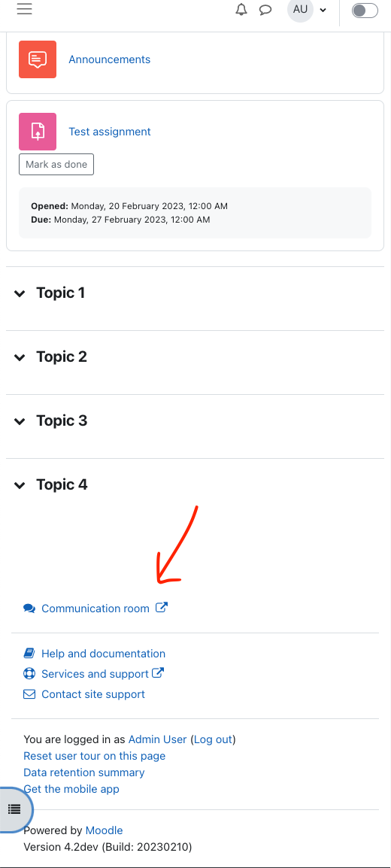Click the Test assignment activity icon

click(38, 131)
